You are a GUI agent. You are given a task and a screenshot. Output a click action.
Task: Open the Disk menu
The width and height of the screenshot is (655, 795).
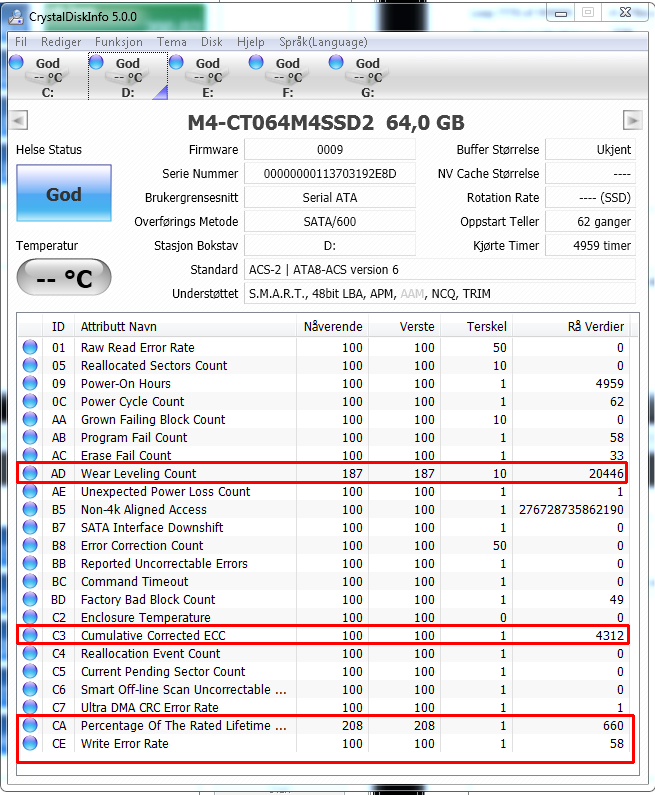[x=211, y=42]
